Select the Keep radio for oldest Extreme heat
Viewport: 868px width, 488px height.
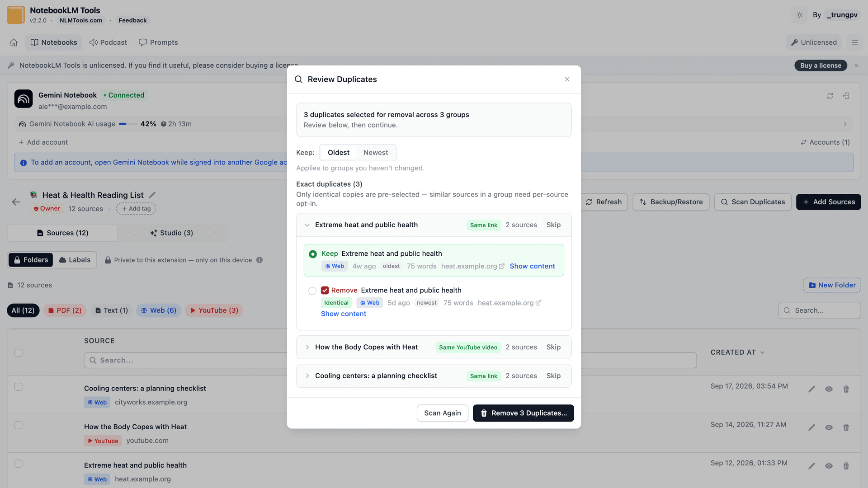313,254
